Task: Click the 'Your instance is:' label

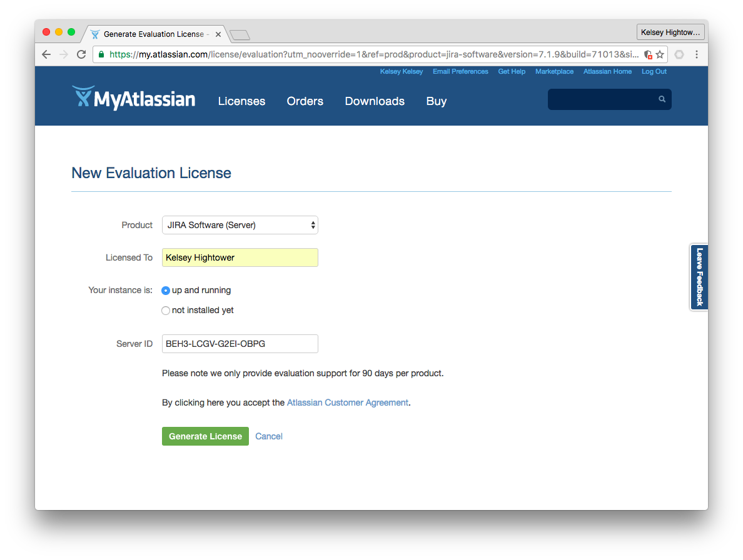Action: pyautogui.click(x=120, y=290)
